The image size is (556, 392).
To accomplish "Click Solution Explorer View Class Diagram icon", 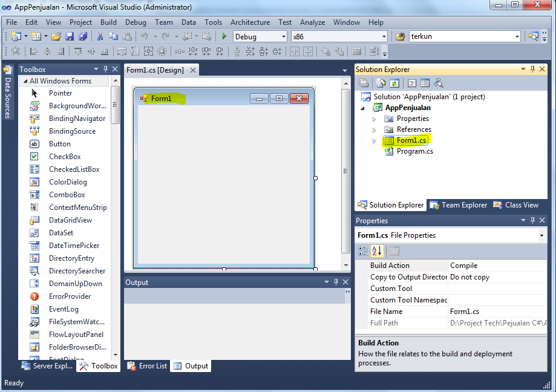I will (x=438, y=83).
